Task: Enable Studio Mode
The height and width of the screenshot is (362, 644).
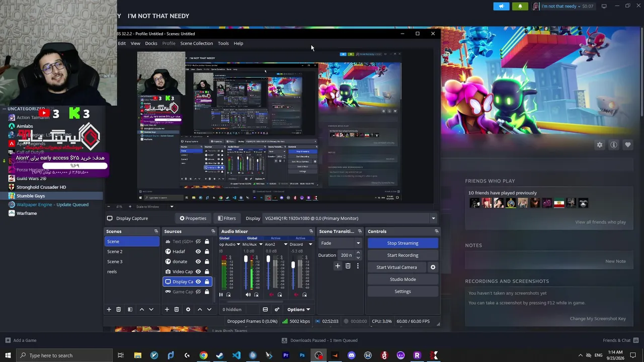Action: 403,280
